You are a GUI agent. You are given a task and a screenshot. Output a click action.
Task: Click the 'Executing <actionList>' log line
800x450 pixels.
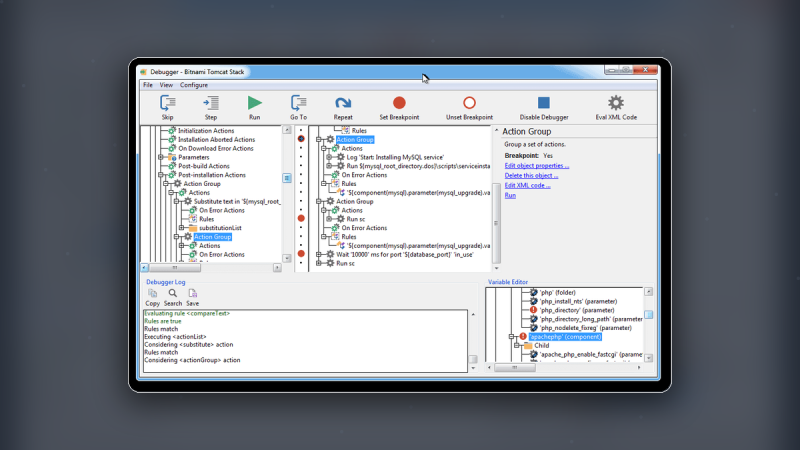coord(176,337)
